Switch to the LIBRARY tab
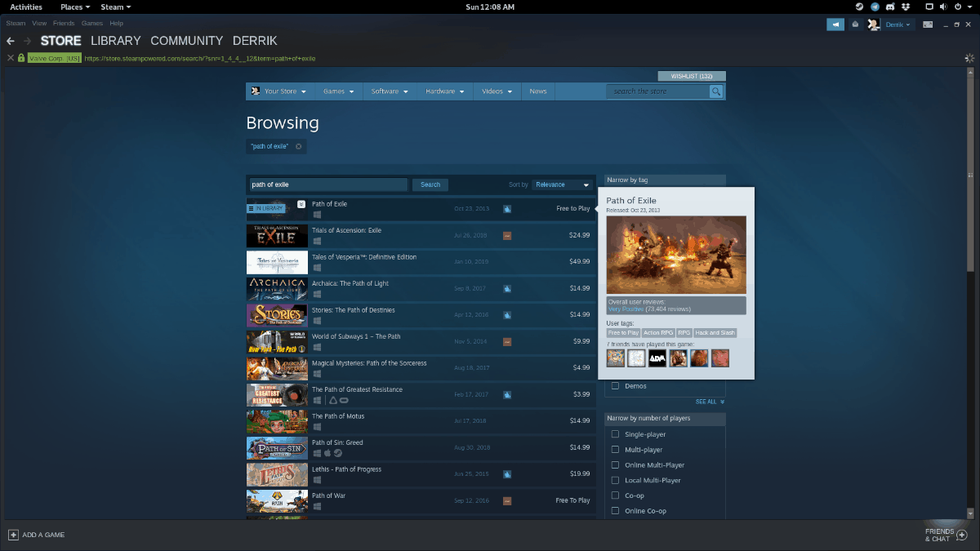 click(x=116, y=41)
